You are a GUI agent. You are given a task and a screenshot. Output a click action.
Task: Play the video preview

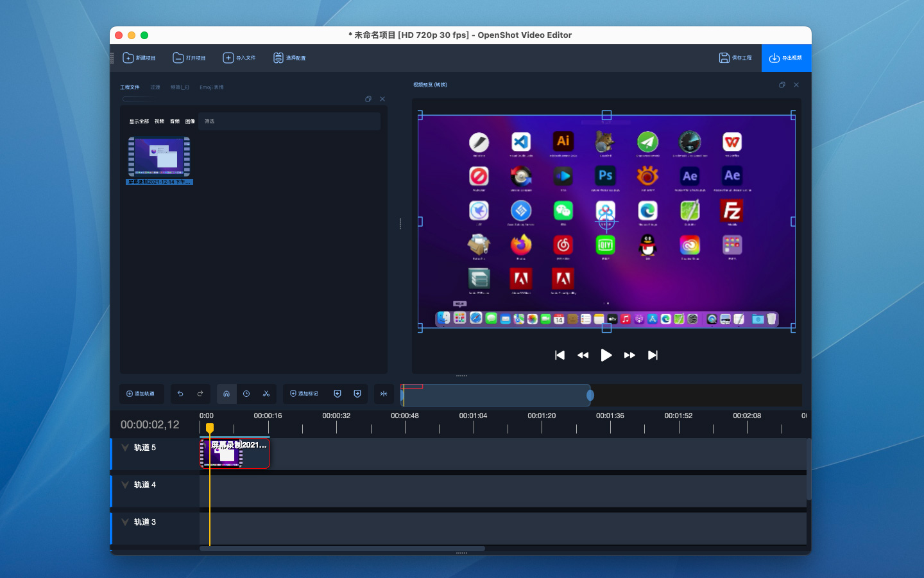pos(606,355)
